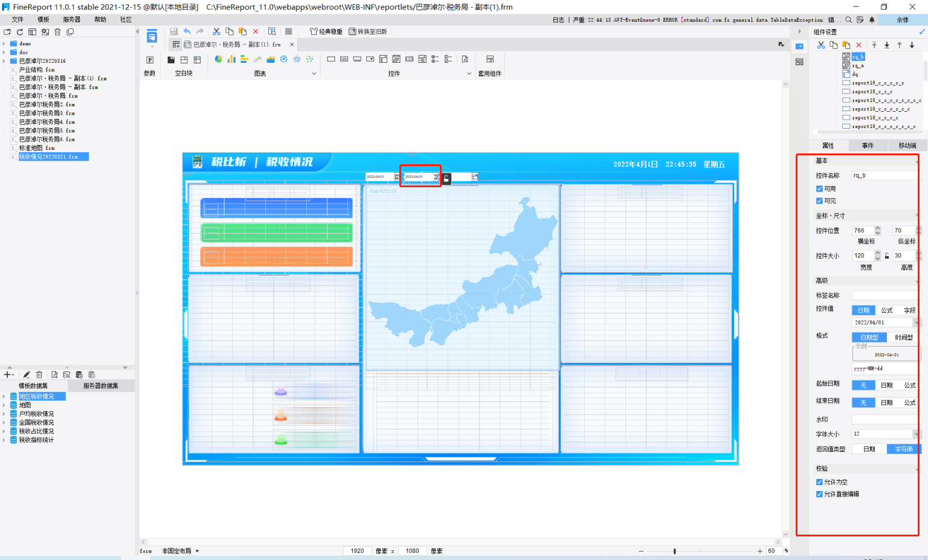
Task: Open the 控件 group dropdown arrow
Action: (469, 74)
